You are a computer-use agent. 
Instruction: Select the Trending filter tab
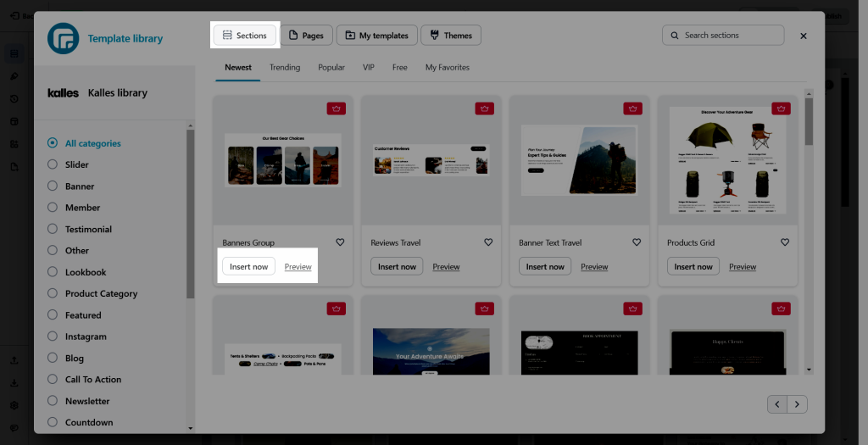coord(285,68)
